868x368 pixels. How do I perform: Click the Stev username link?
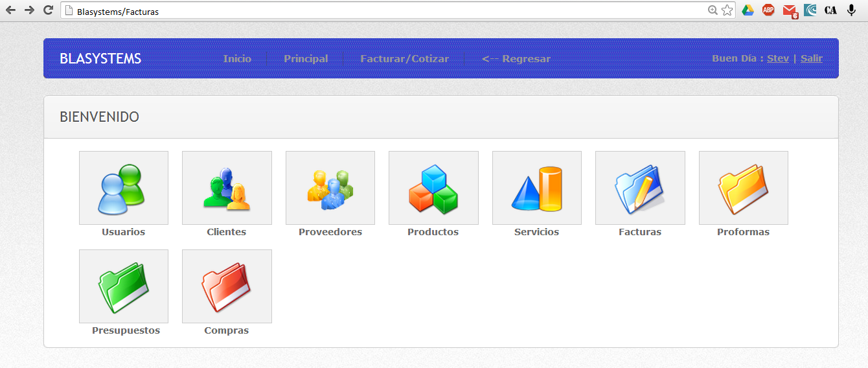(x=777, y=58)
